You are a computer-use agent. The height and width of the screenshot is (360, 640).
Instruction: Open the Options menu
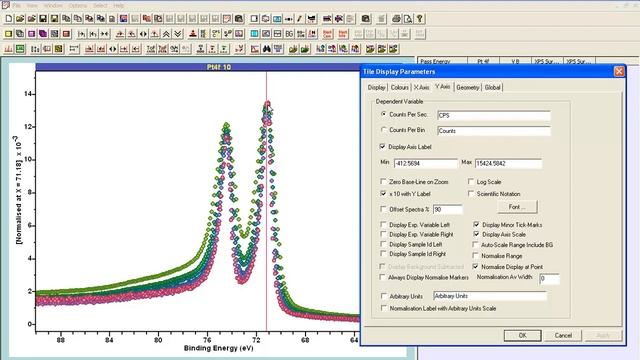(x=78, y=6)
